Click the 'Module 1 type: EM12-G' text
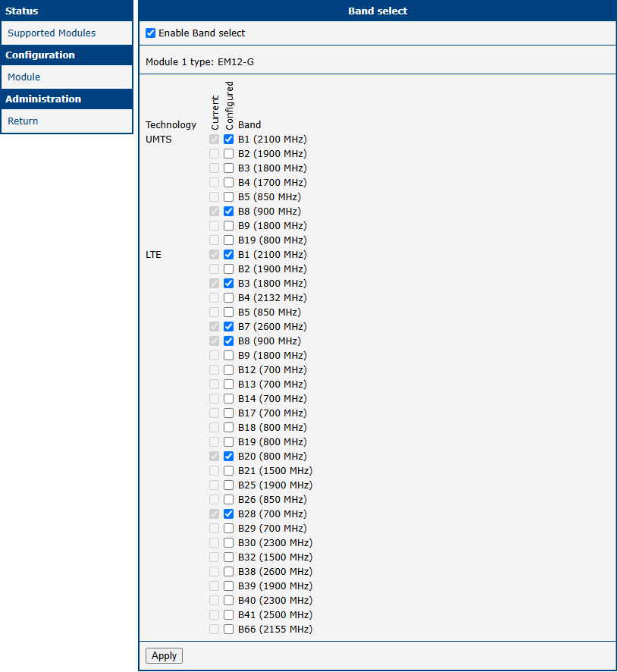 pyautogui.click(x=199, y=62)
